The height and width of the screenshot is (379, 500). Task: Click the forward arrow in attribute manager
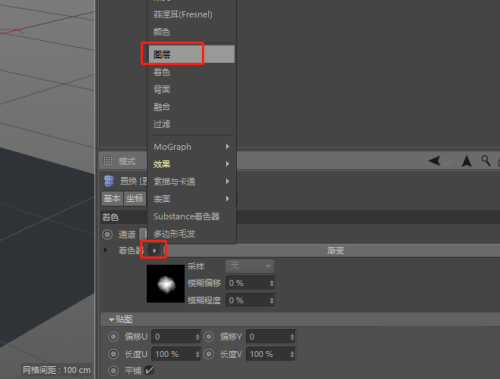point(447,161)
